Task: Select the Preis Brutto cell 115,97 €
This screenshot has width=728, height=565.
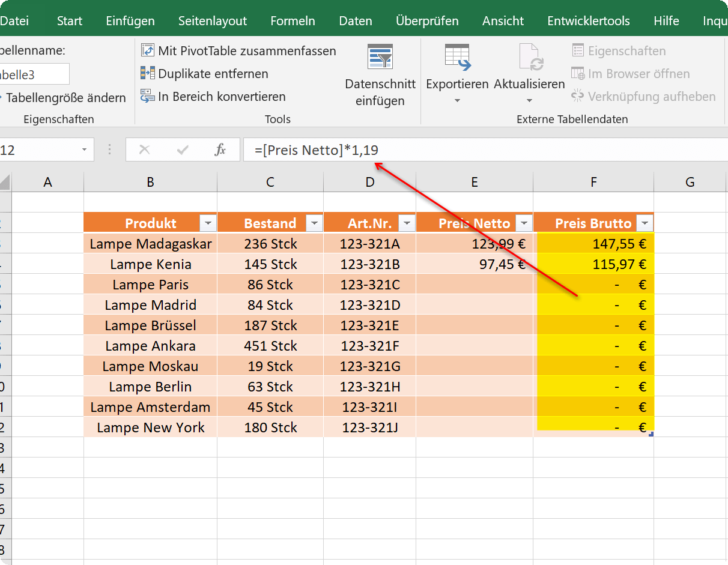Action: 593,264
